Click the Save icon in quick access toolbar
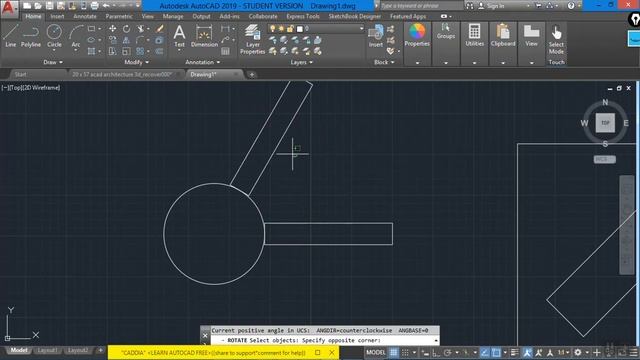 (x=49, y=6)
